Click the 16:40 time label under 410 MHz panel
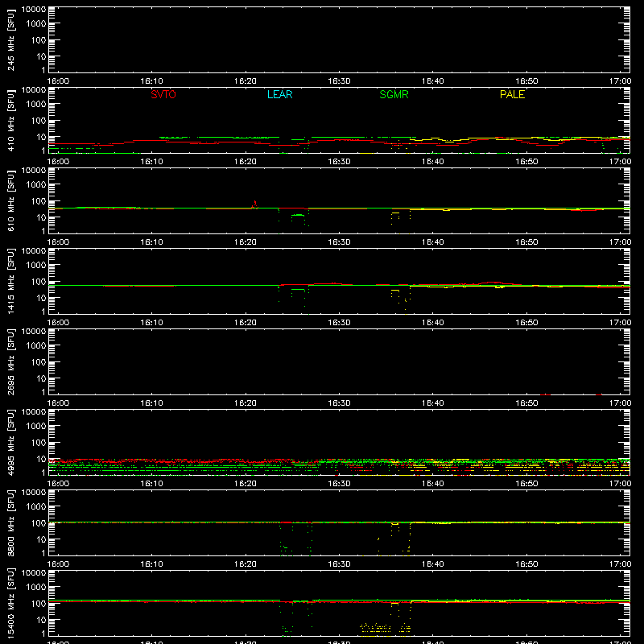The width and height of the screenshot is (644, 644). pyautogui.click(x=432, y=162)
